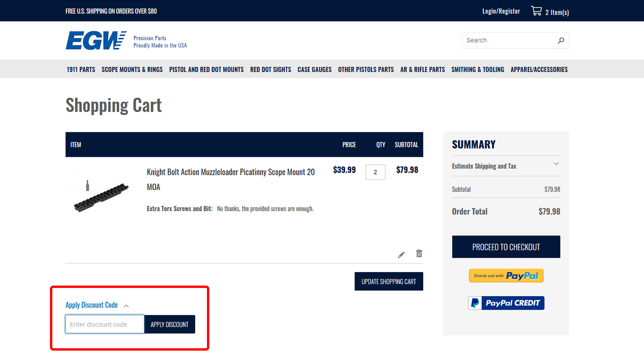Image resolution: width=644 pixels, height=362 pixels.
Task: Open the Case Gauges menu
Action: 314,69
